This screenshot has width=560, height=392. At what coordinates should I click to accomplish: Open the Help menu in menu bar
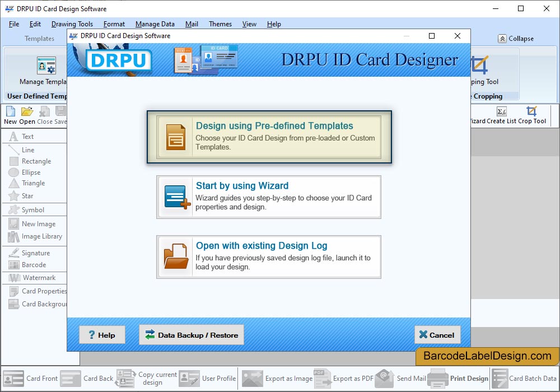274,24
